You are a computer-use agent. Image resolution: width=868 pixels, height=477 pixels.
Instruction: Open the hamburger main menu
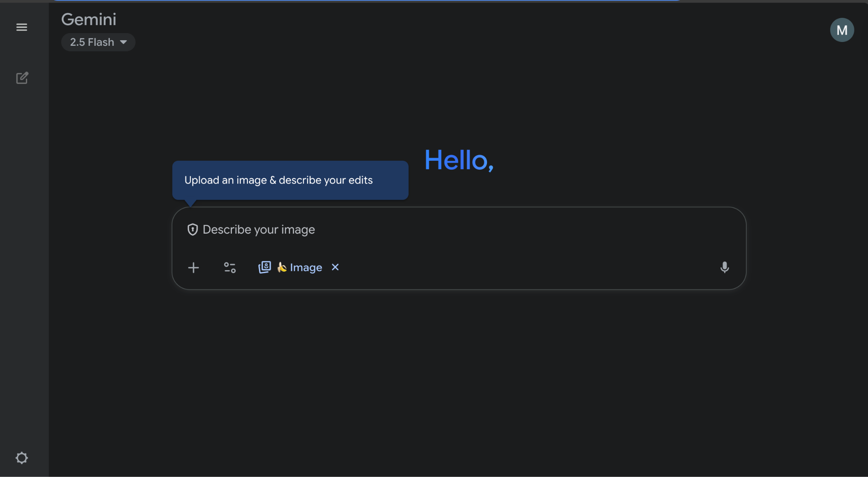[22, 27]
